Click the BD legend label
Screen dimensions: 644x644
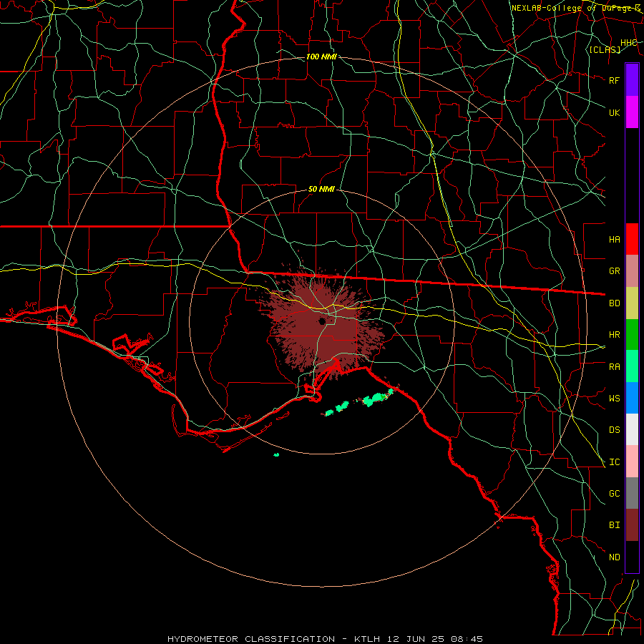click(615, 303)
